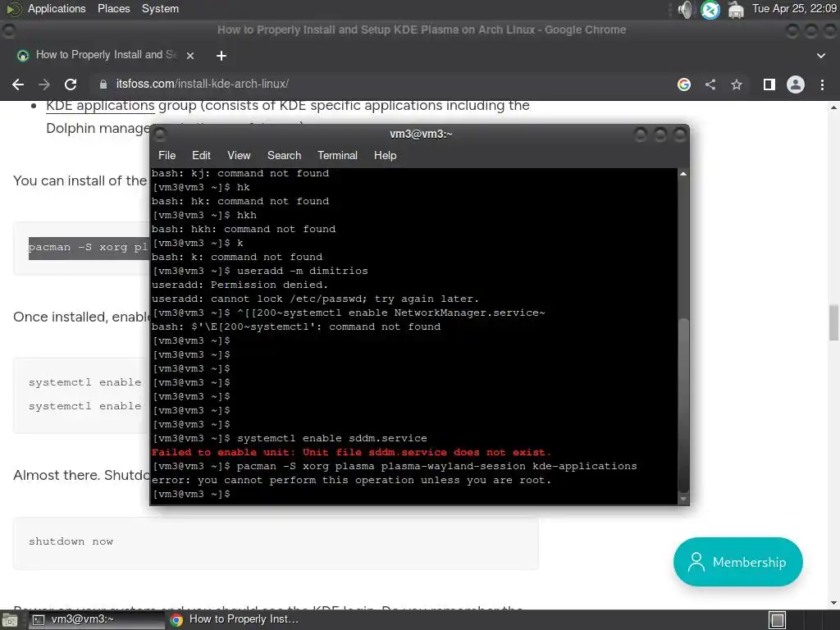840x630 pixels.
Task: Expand the tab search chevron
Action: click(820, 55)
